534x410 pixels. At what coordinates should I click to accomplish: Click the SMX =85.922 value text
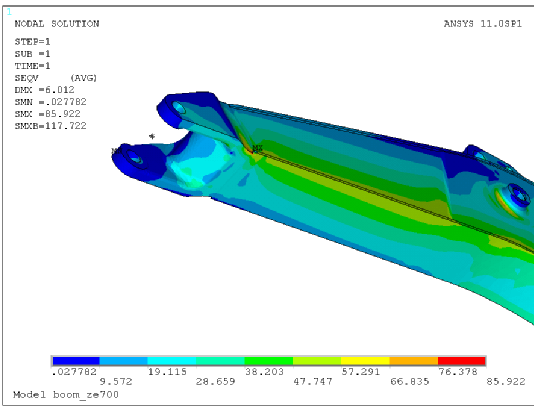coord(48,114)
